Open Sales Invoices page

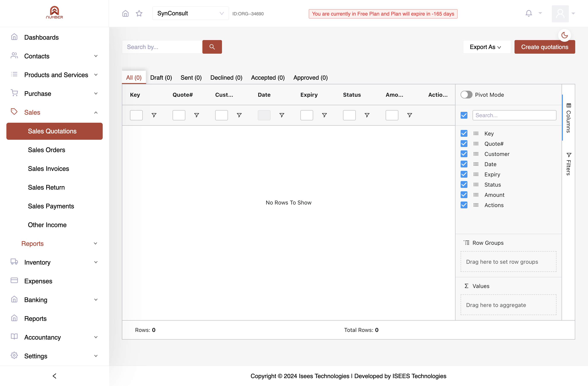point(48,169)
